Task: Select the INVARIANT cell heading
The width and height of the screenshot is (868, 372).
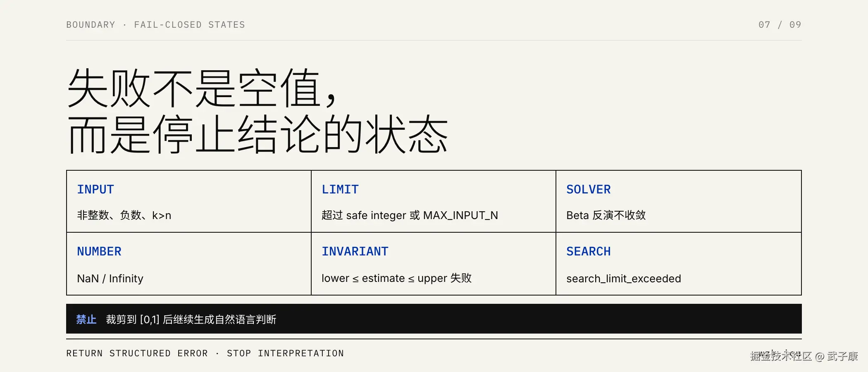Action: click(355, 251)
